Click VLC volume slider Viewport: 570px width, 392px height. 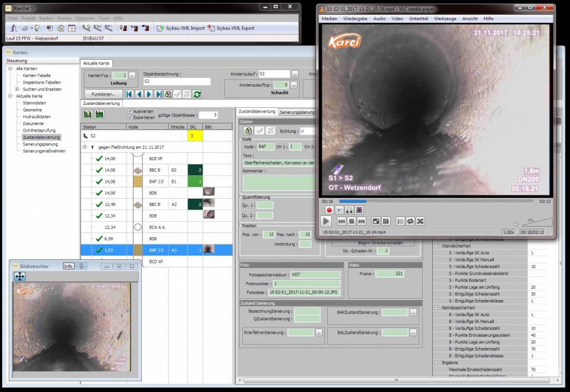point(537,222)
